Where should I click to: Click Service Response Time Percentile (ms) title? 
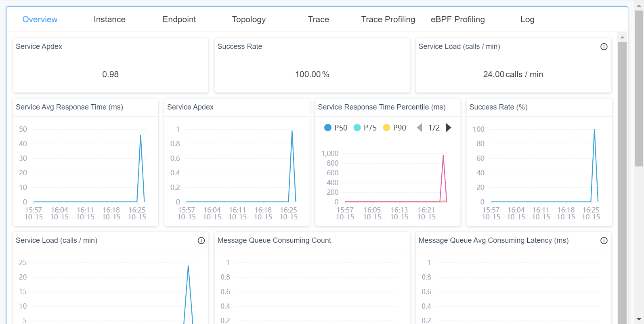[382, 107]
